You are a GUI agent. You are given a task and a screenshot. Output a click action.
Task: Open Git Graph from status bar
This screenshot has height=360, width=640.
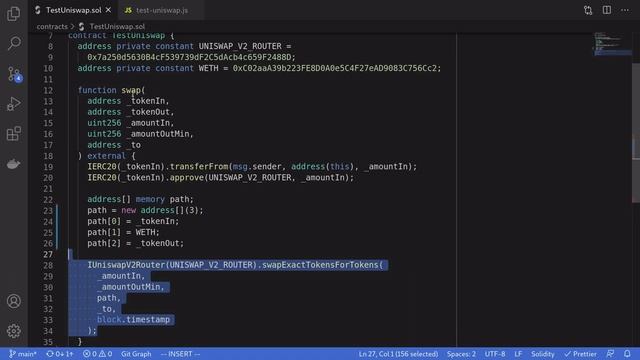[x=136, y=354]
